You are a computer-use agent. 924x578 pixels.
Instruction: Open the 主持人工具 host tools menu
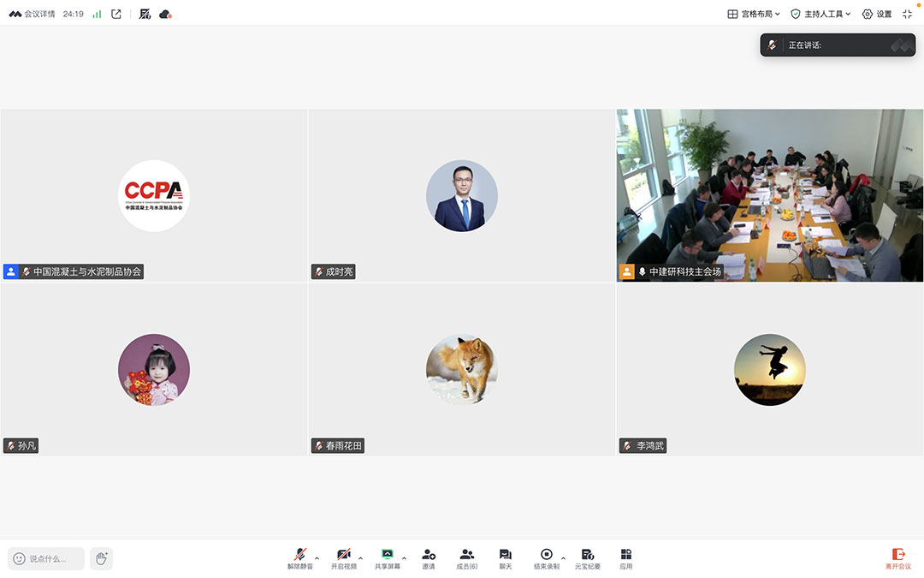(x=820, y=14)
